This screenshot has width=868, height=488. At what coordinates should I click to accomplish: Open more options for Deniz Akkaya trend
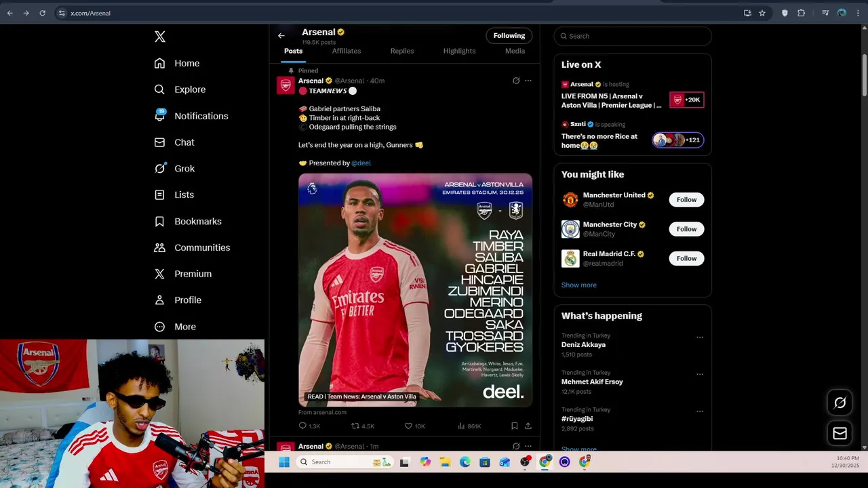(x=700, y=338)
